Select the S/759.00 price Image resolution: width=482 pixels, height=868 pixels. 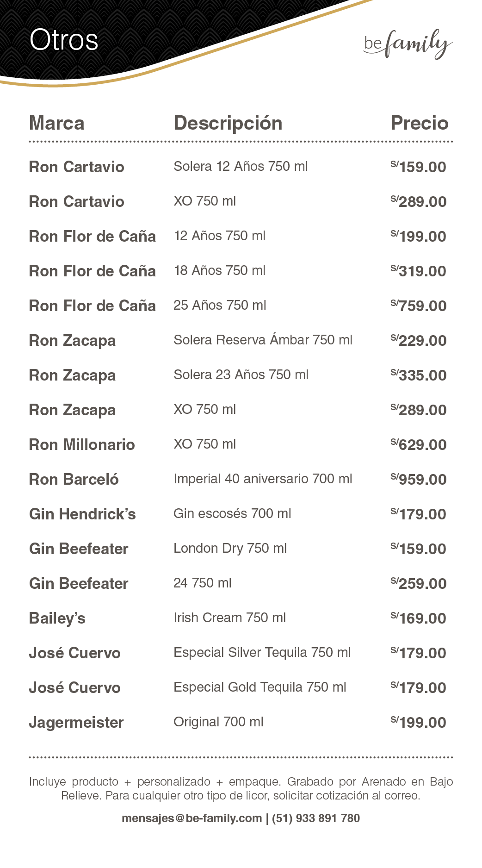418,306
